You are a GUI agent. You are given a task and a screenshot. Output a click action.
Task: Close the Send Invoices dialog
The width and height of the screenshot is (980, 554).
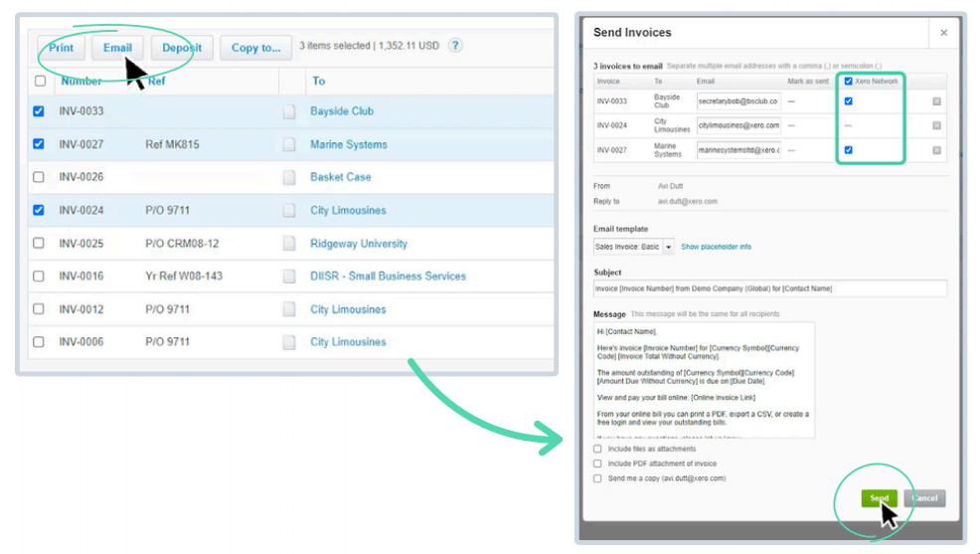(x=944, y=33)
